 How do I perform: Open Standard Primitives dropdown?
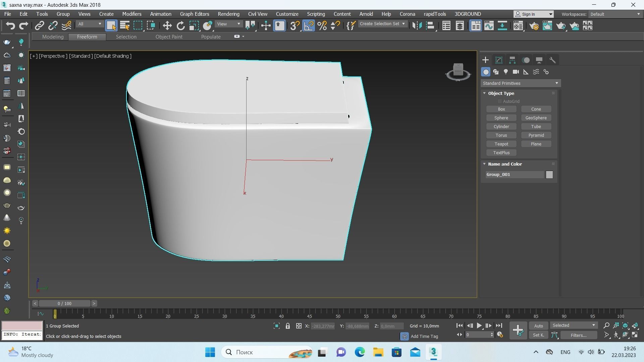point(521,83)
